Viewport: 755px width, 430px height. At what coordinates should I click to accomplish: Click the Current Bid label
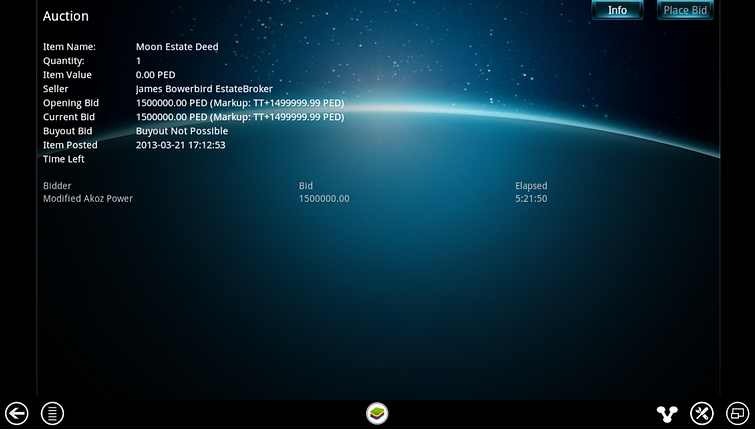pyautogui.click(x=69, y=117)
